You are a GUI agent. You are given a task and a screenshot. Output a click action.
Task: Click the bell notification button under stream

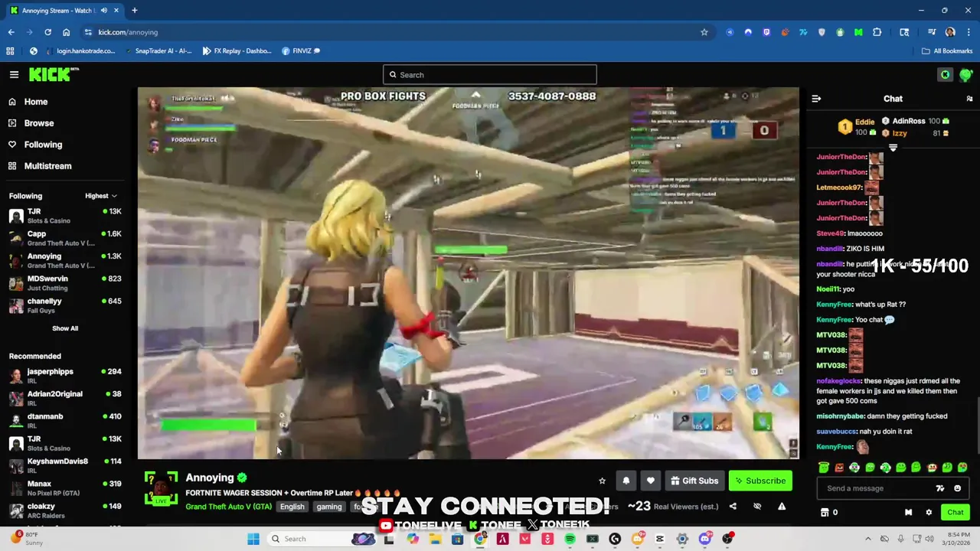pyautogui.click(x=626, y=481)
